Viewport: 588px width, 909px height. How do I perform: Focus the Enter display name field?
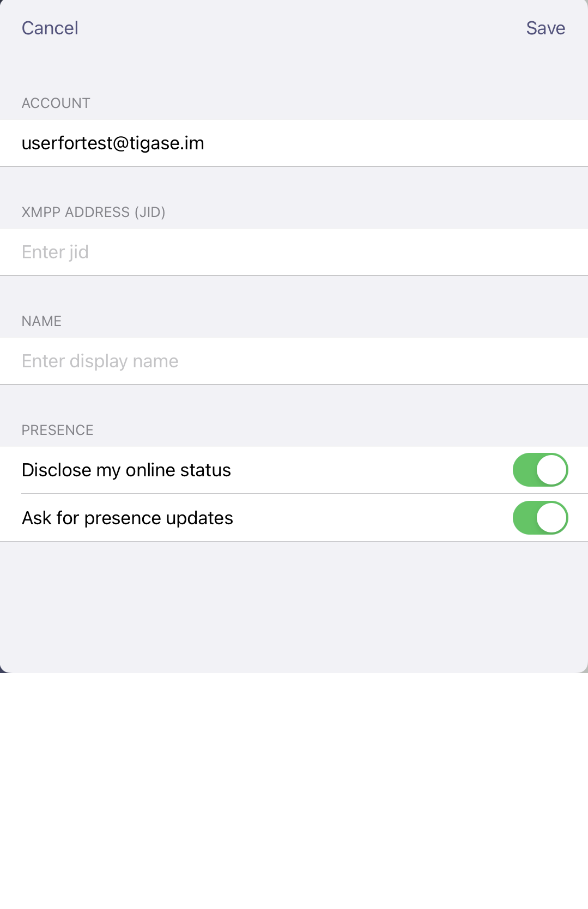[x=294, y=361]
